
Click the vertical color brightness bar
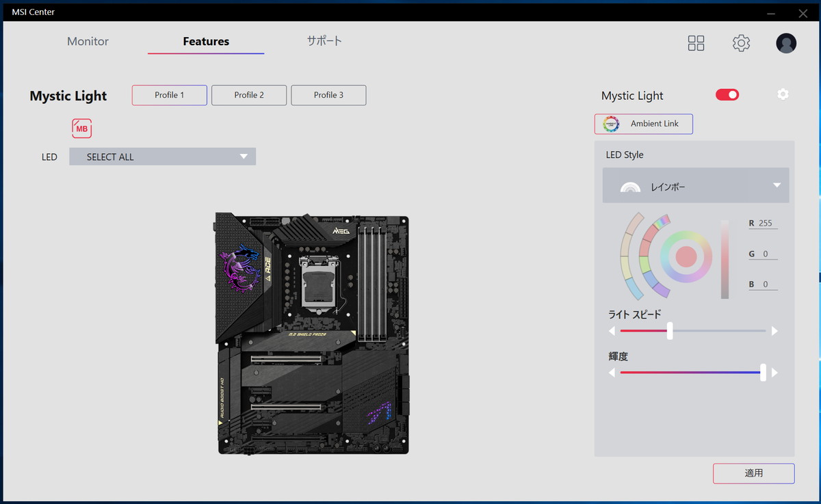[x=725, y=259]
